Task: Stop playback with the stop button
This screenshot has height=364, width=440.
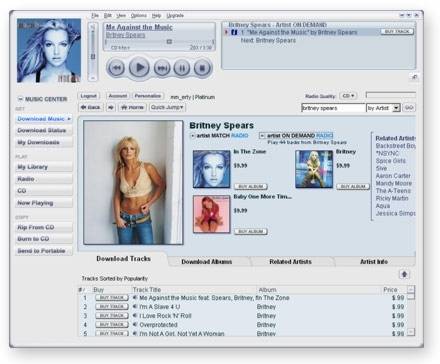Action: (202, 68)
